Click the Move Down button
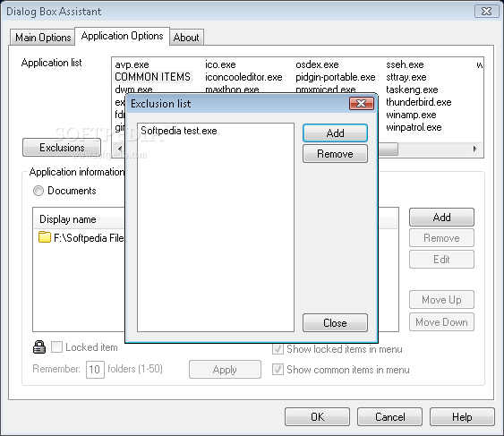This screenshot has width=504, height=436. [x=441, y=322]
